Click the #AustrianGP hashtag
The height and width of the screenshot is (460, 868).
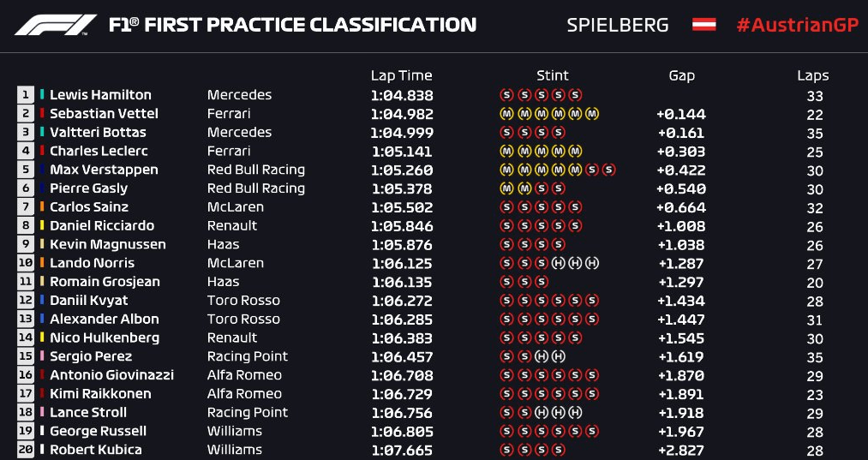[797, 25]
